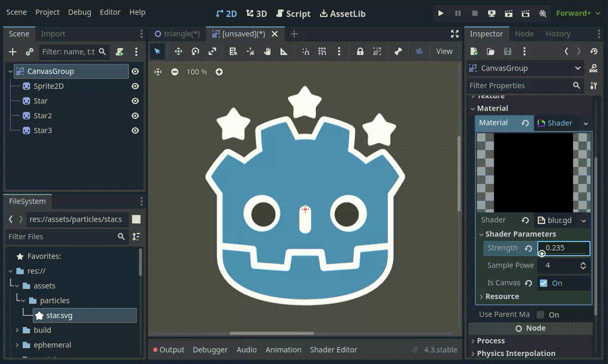Attach a script to the selected node
608x364 pixels.
tap(120, 52)
